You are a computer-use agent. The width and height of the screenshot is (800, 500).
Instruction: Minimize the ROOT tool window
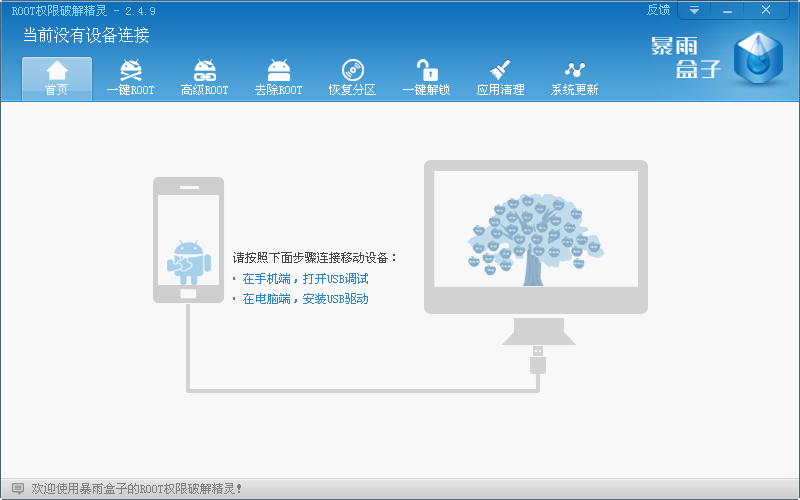(727, 10)
